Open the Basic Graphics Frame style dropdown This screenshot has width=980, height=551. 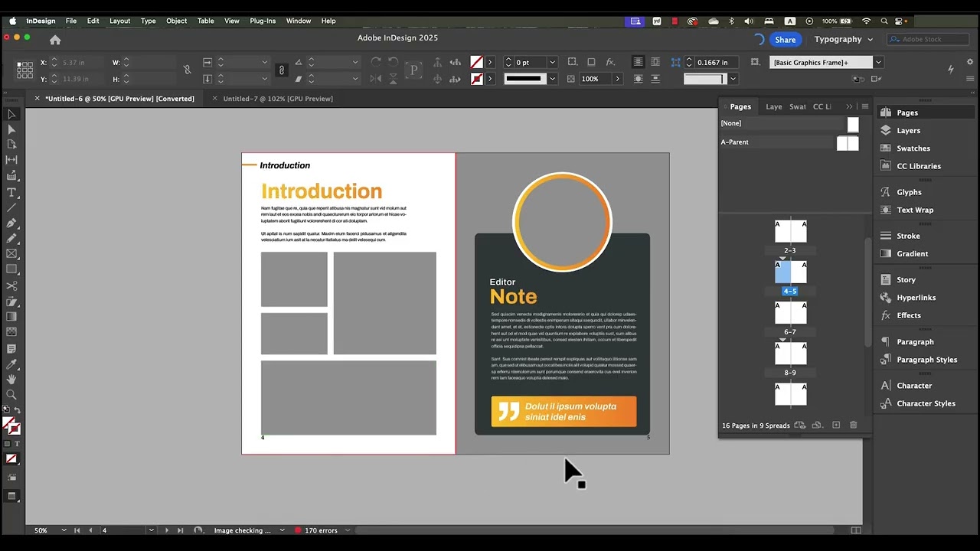point(878,62)
